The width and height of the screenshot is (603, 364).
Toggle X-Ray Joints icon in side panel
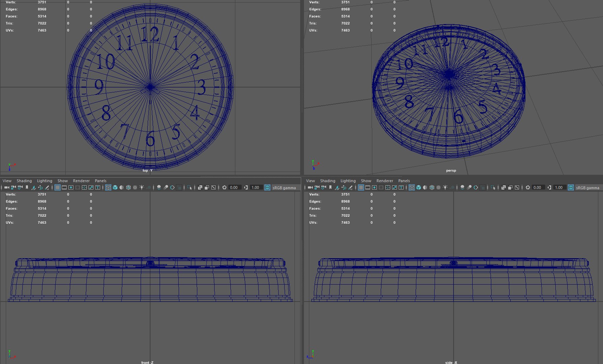pyautogui.click(x=517, y=188)
